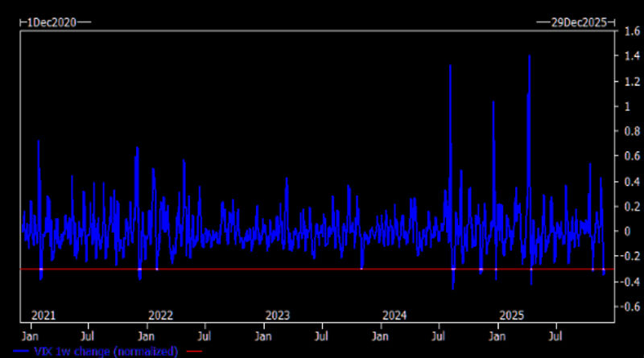644x358 pixels.
Task: Select the VIX 1w change (normalized) legend label
Action: [x=107, y=351]
